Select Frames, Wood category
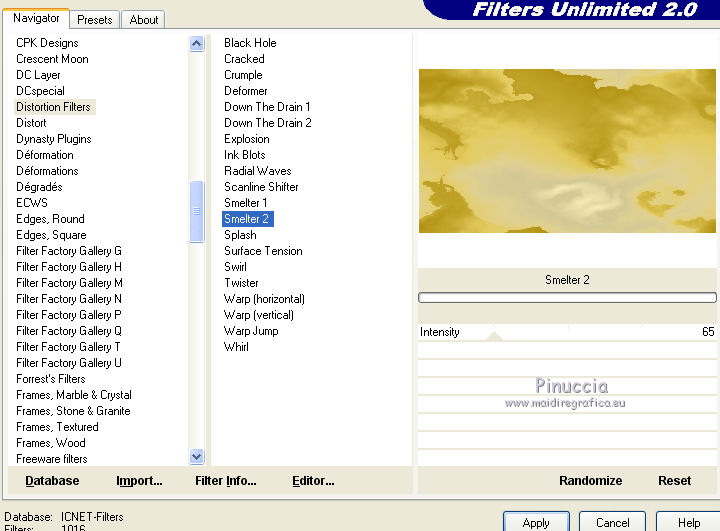Image resolution: width=720 pixels, height=531 pixels. [51, 443]
